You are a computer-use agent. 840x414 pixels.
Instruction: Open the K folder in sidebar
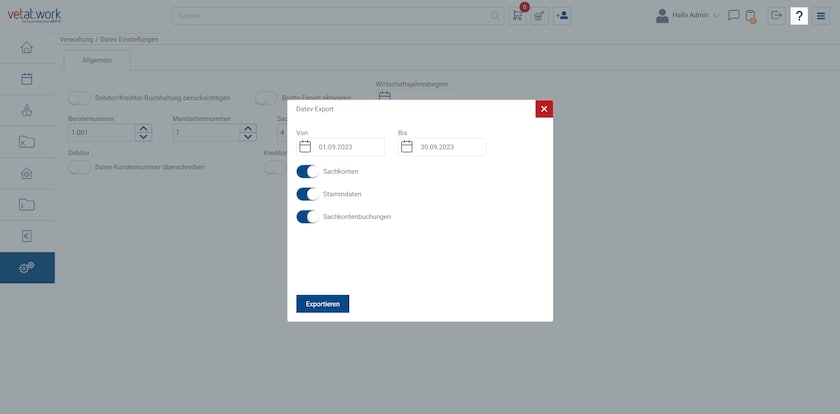pyautogui.click(x=27, y=142)
